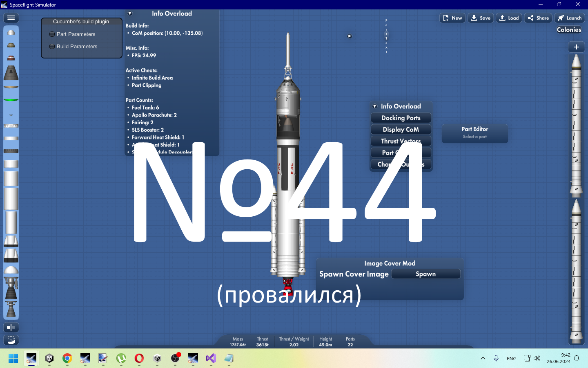This screenshot has height=368, width=588.
Task: Click the Height 49.0m readout
Action: click(x=325, y=342)
